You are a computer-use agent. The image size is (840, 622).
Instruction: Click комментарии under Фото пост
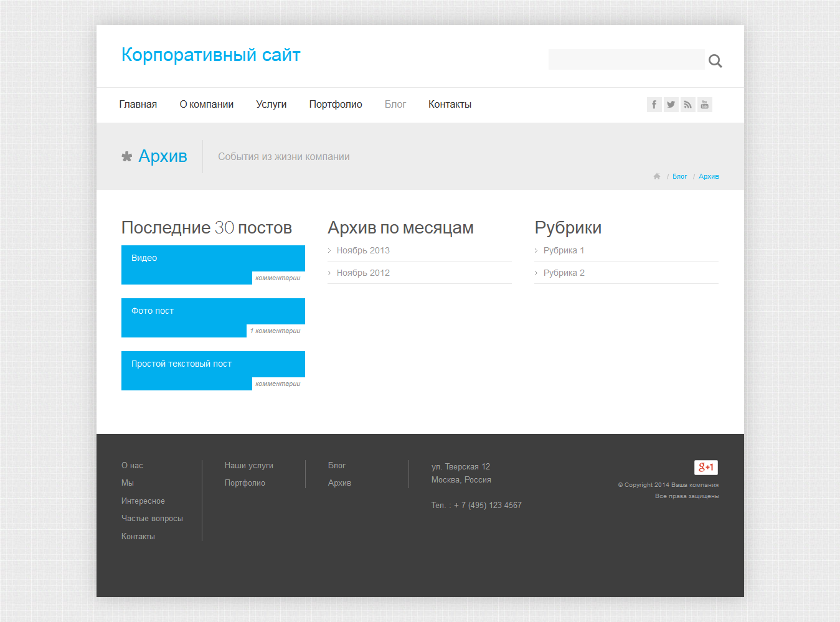275,331
